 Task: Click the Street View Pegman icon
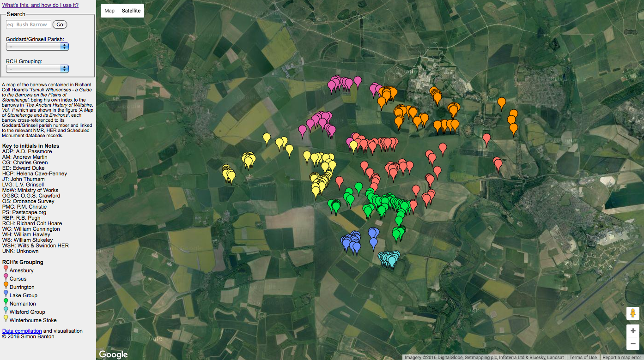click(633, 313)
